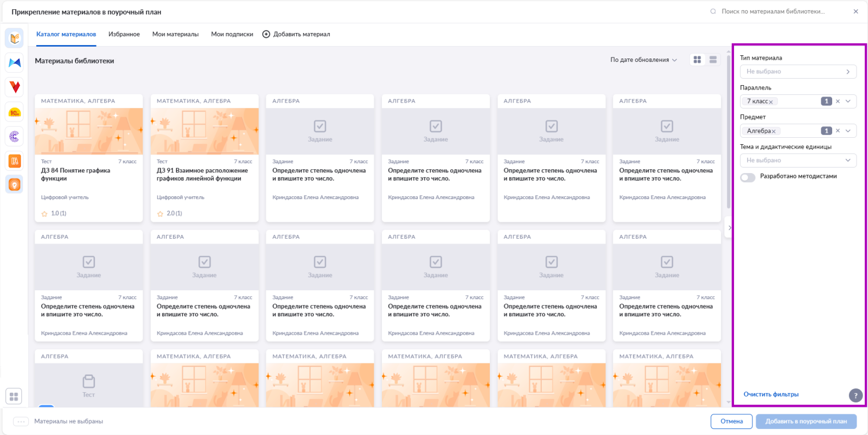This screenshot has height=435, width=868.
Task: Enable Разработано методистами toggle
Action: [x=748, y=177]
